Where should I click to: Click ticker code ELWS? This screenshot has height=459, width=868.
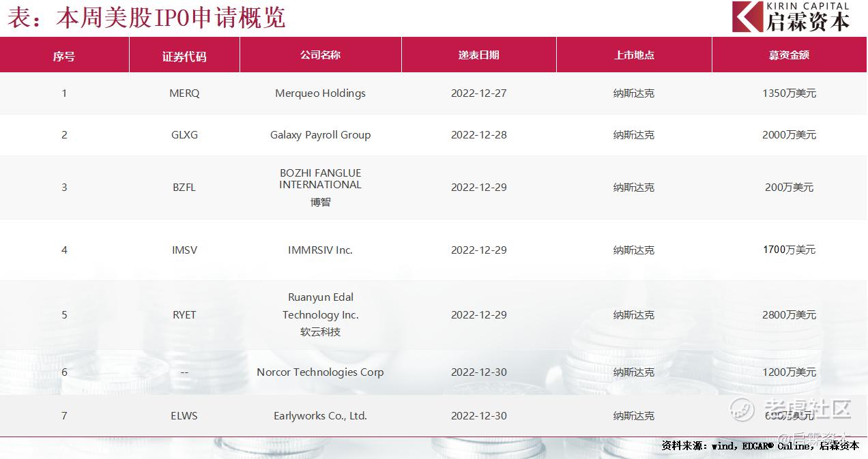click(184, 416)
